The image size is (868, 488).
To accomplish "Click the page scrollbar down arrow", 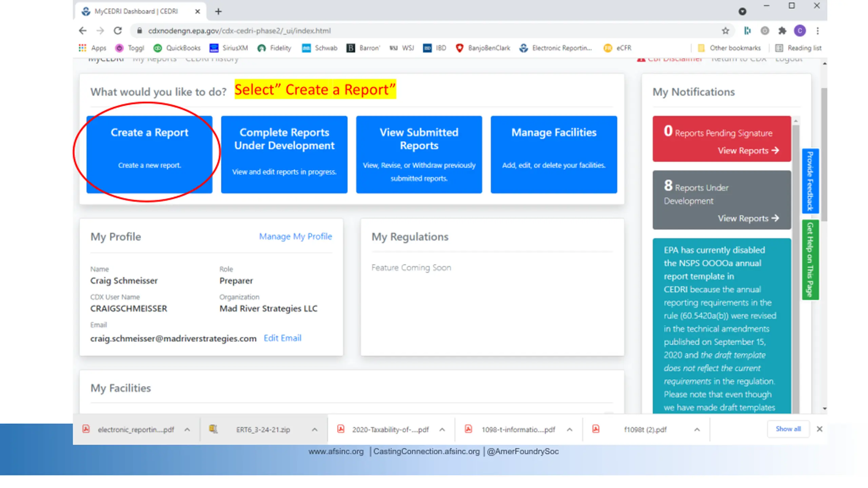I will pos(825,409).
